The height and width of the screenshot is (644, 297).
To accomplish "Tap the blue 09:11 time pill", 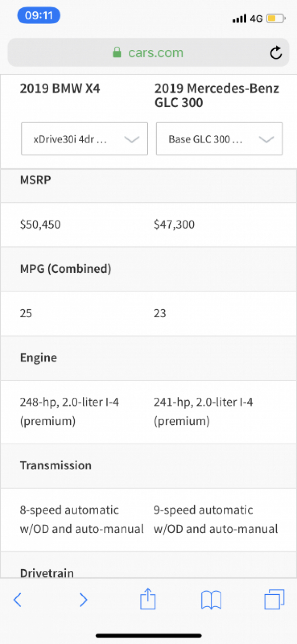I will click(39, 15).
